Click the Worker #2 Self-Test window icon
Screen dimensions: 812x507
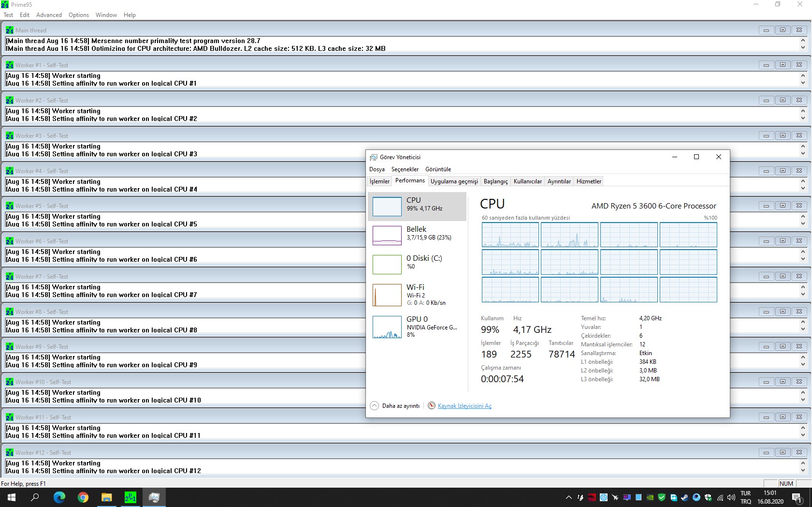click(10, 100)
